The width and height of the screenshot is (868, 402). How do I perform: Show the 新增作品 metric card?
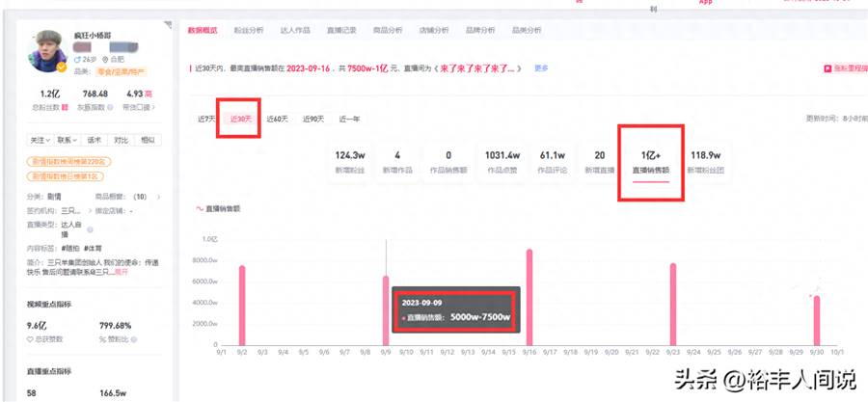tap(397, 163)
